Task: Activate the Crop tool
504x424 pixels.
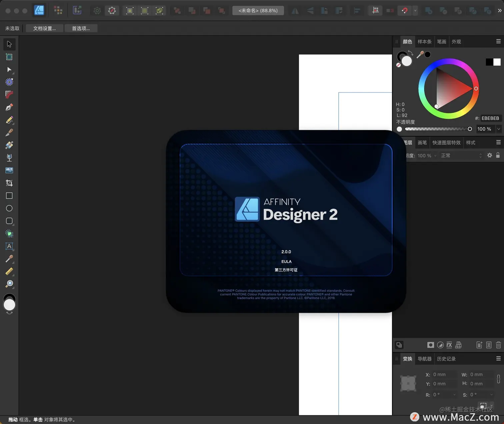Action: (9, 183)
